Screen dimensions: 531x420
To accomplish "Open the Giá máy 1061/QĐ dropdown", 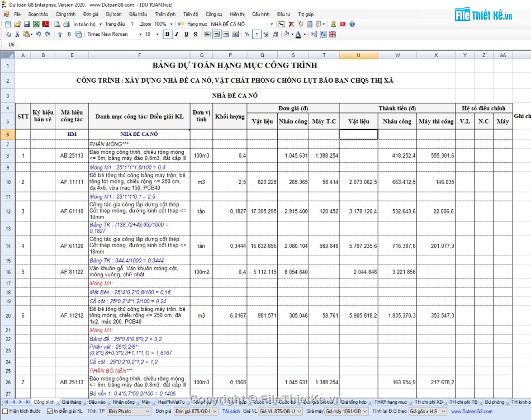I will click(346, 411).
